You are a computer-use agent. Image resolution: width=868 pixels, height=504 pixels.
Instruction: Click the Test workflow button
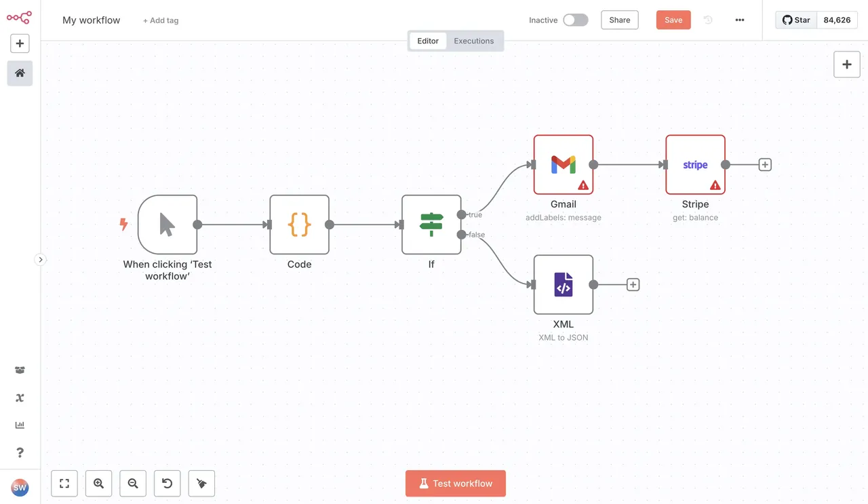456,484
